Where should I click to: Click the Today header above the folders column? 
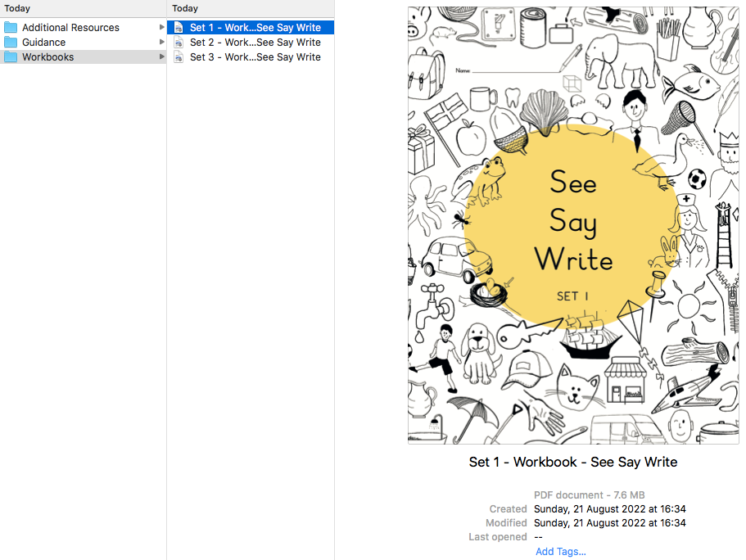point(16,8)
